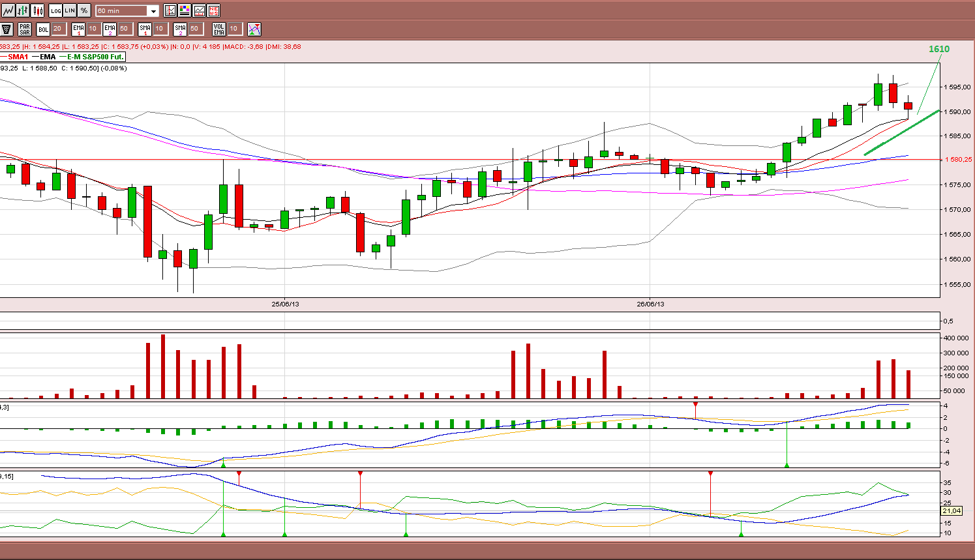Toggle the BOL Bollinger bands indicator
This screenshot has width=975, height=560.
click(43, 29)
